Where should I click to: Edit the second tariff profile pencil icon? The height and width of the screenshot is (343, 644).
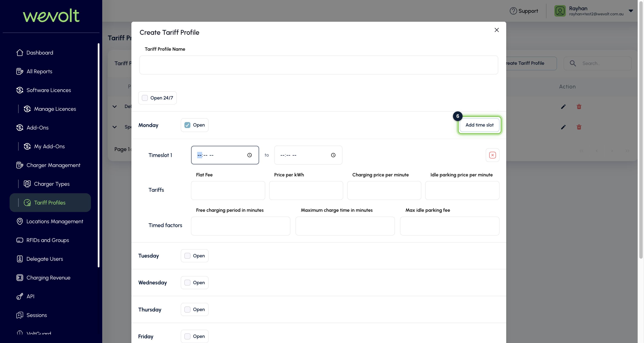pyautogui.click(x=563, y=127)
